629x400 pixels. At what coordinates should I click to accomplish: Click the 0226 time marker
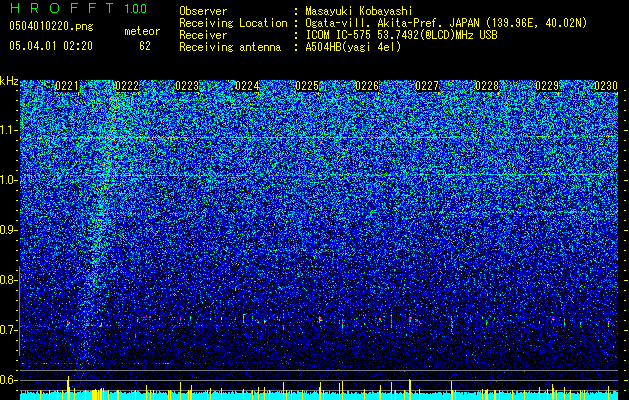tap(367, 86)
